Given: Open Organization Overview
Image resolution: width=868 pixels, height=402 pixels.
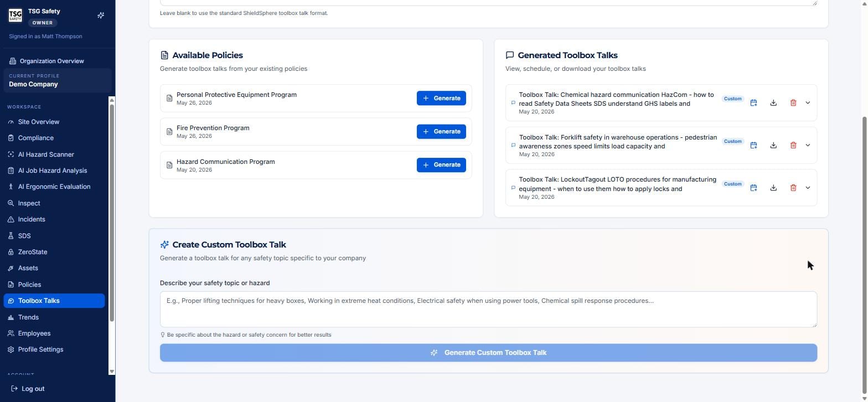Looking at the screenshot, I should click(x=53, y=61).
